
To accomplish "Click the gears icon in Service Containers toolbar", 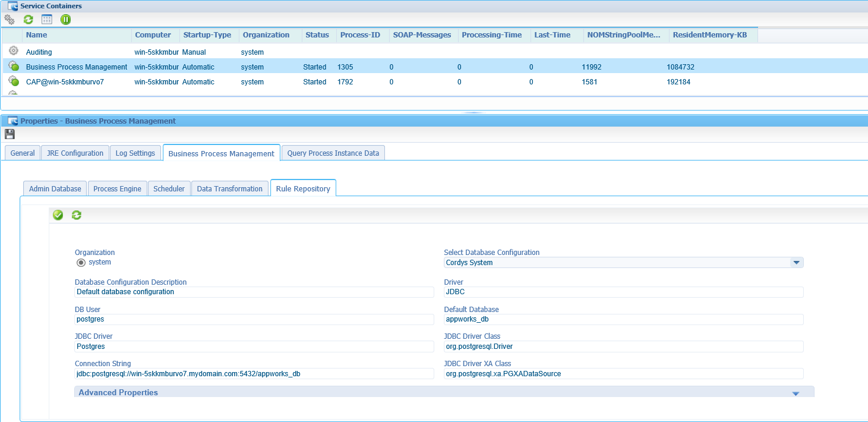I will coord(10,20).
